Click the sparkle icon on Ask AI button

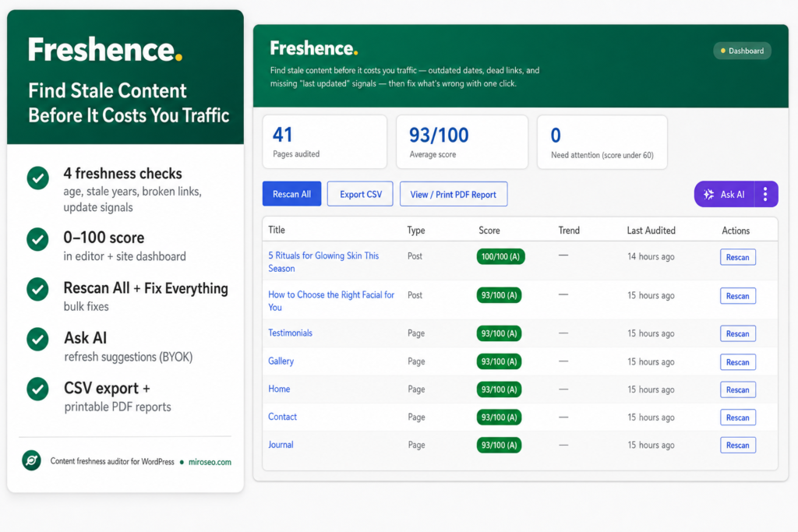[708, 194]
